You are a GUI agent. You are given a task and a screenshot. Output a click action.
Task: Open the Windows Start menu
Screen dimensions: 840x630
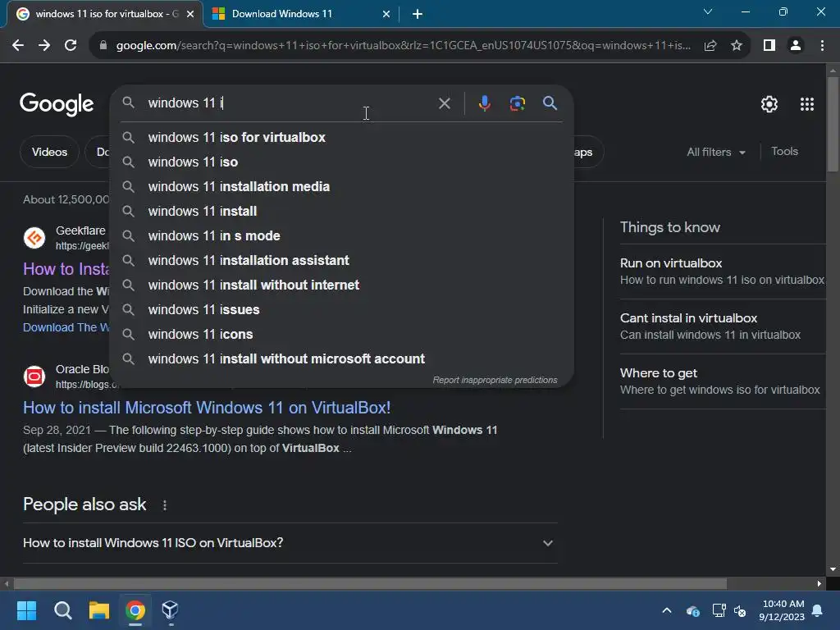point(26,610)
